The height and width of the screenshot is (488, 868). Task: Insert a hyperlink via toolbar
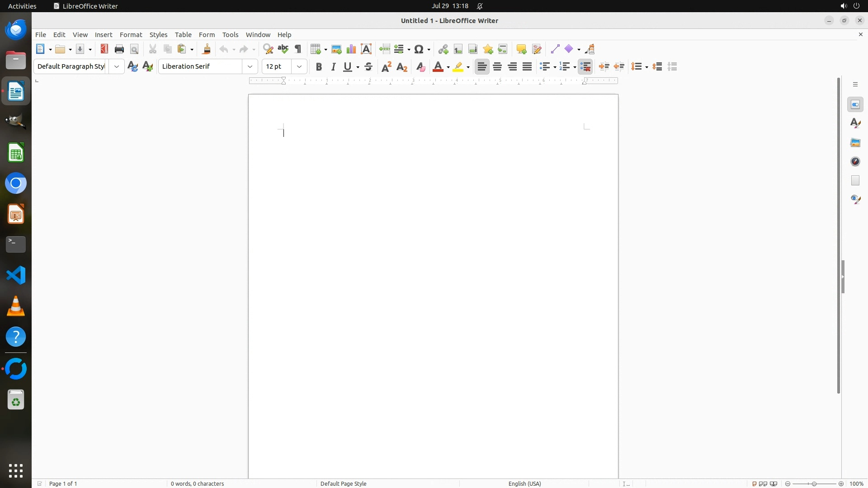443,49
